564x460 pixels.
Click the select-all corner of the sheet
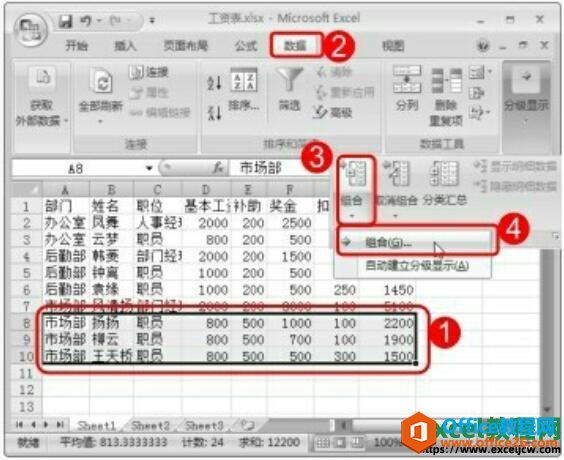coord(27,190)
